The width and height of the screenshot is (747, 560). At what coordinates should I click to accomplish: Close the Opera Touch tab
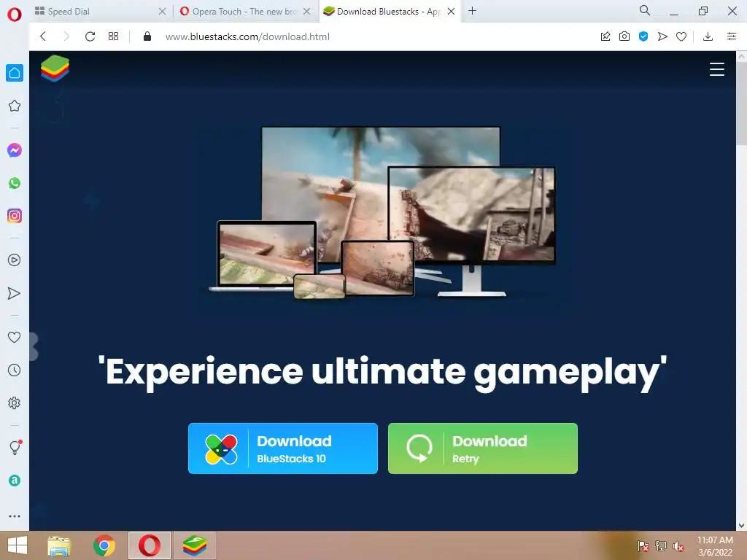coord(307,12)
